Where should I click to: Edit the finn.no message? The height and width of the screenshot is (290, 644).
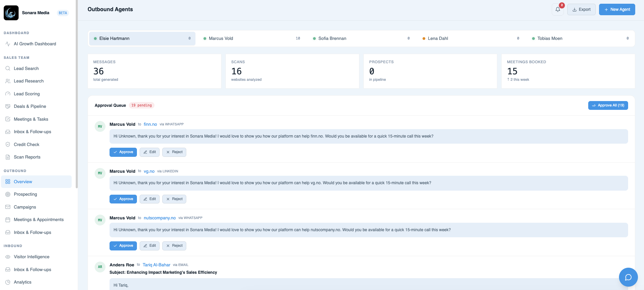tap(149, 152)
